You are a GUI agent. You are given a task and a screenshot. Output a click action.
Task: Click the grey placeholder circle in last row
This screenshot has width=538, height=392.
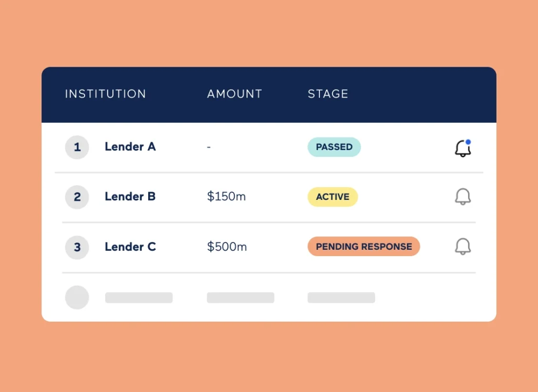click(x=77, y=298)
